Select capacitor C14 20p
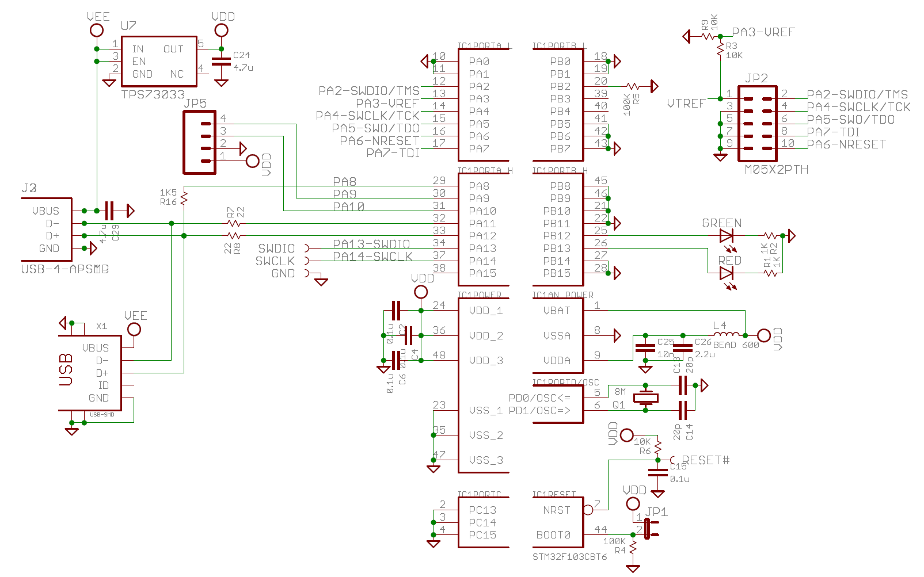Image resolution: width=924 pixels, height=577 pixels. [x=683, y=410]
